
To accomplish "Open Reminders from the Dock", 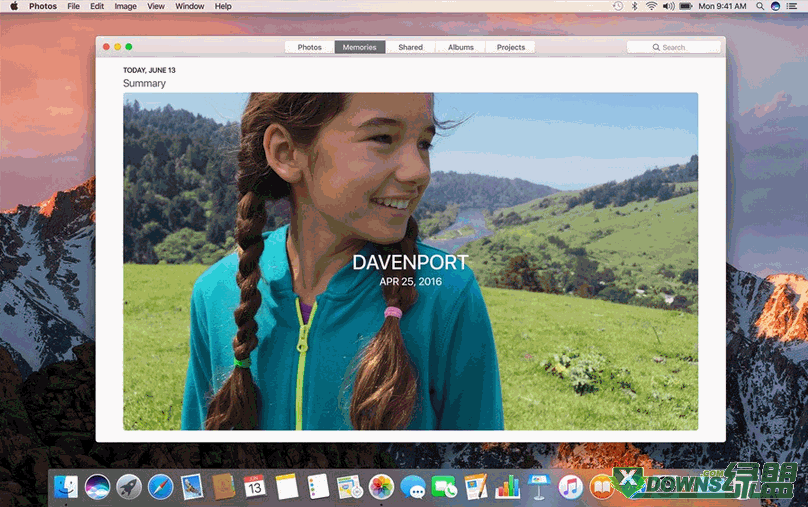I will click(x=318, y=486).
